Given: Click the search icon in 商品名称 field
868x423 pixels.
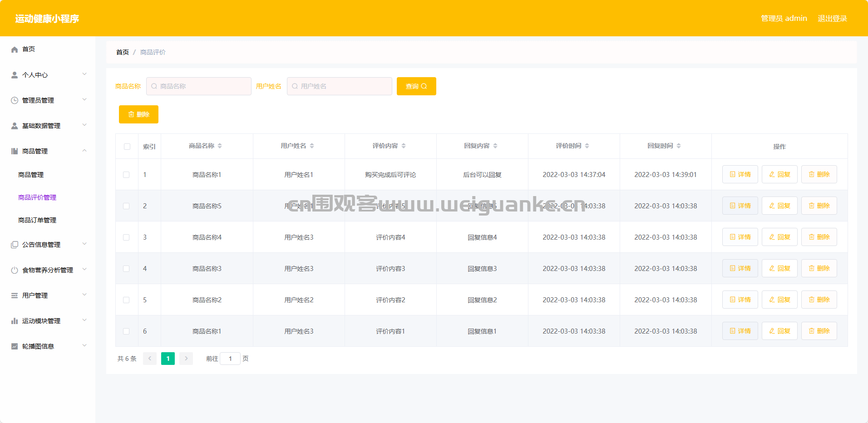Looking at the screenshot, I should pos(154,86).
